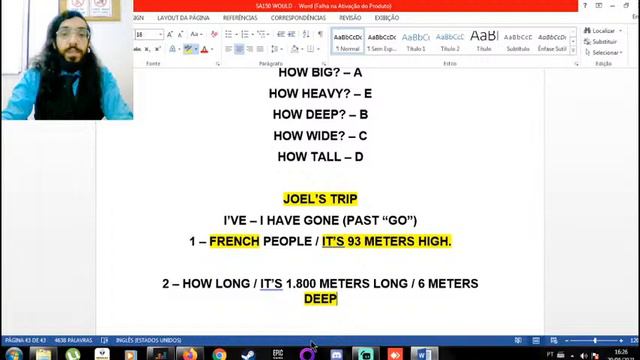Apply yellow text highlight color

pyautogui.click(x=188, y=49)
